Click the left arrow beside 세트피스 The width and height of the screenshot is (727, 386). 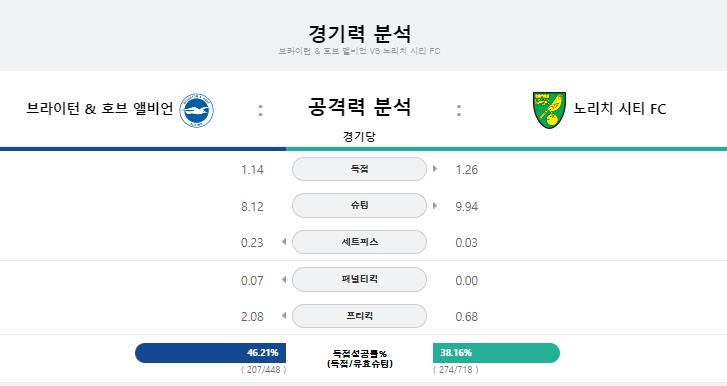(284, 241)
